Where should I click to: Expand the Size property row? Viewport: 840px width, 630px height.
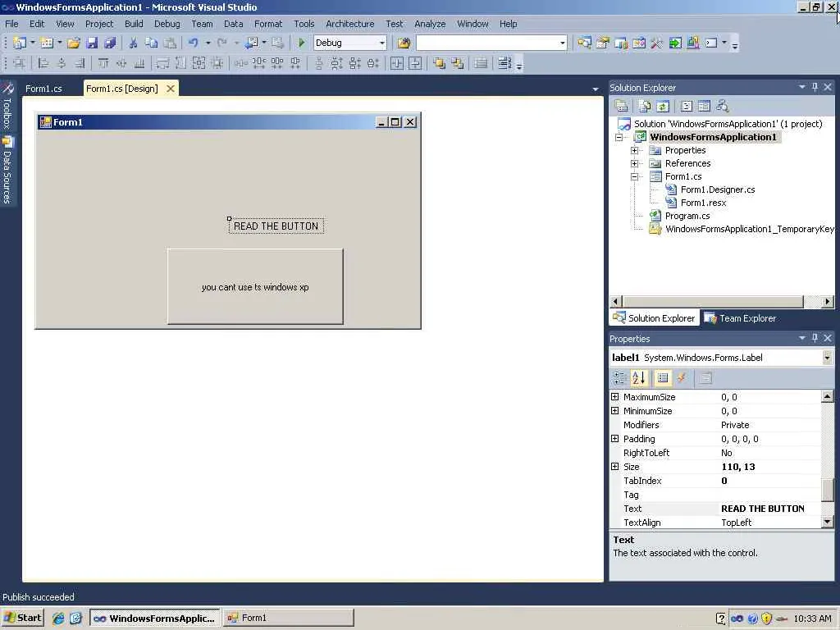pyautogui.click(x=615, y=467)
